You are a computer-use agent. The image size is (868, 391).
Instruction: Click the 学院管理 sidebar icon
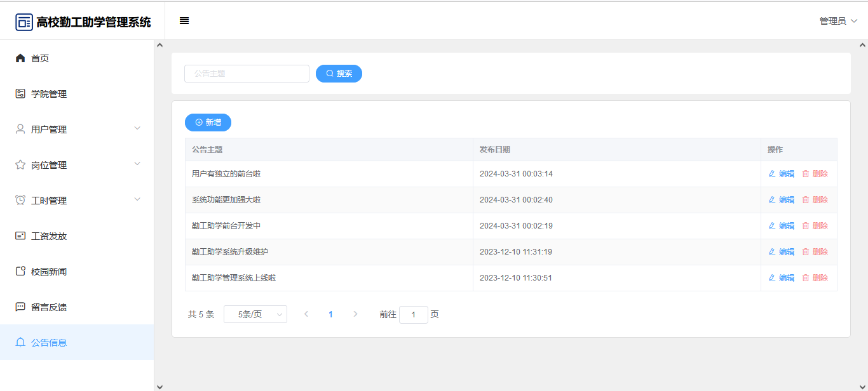[20, 94]
